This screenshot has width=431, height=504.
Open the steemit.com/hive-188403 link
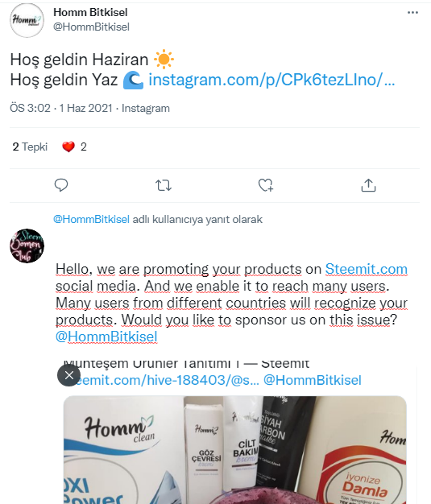pos(166,380)
